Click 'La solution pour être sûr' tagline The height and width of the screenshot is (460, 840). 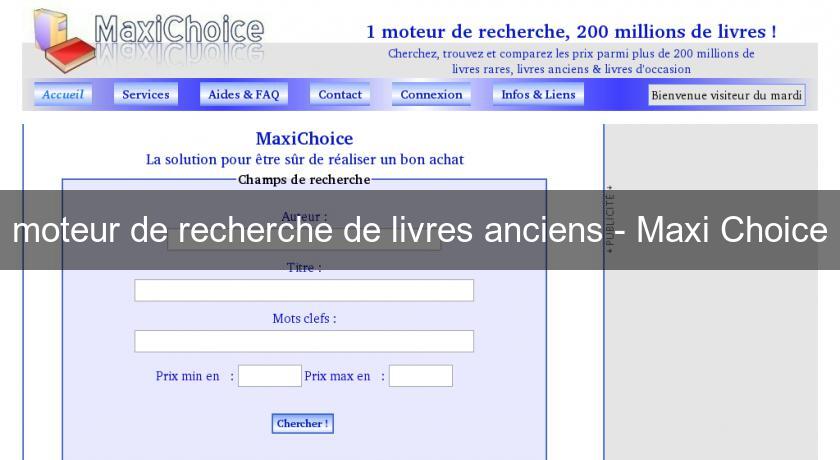point(305,160)
